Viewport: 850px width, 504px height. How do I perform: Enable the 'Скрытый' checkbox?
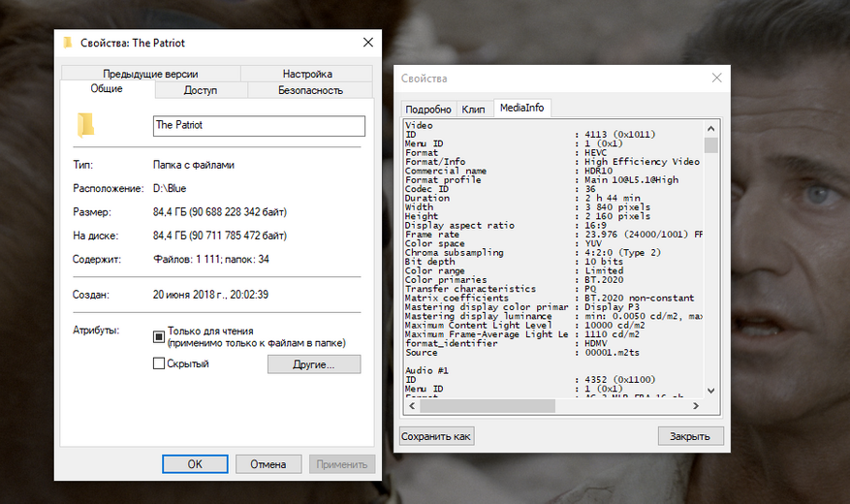pyautogui.click(x=158, y=363)
